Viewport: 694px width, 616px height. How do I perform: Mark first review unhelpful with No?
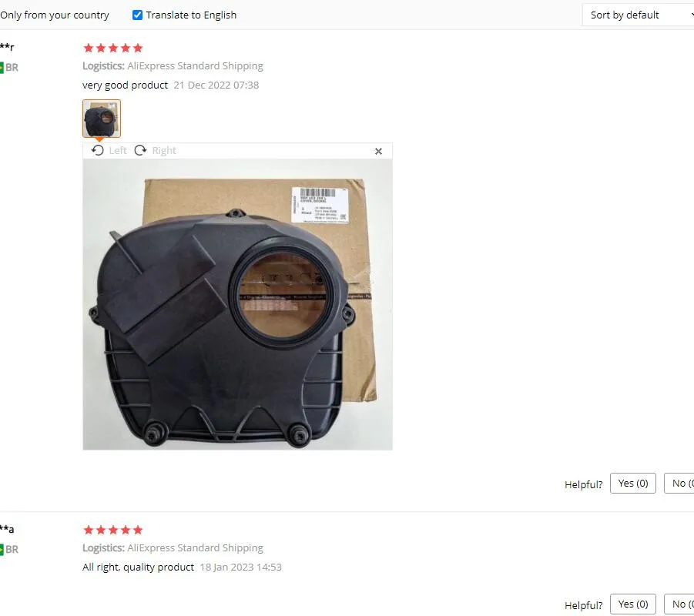point(679,484)
